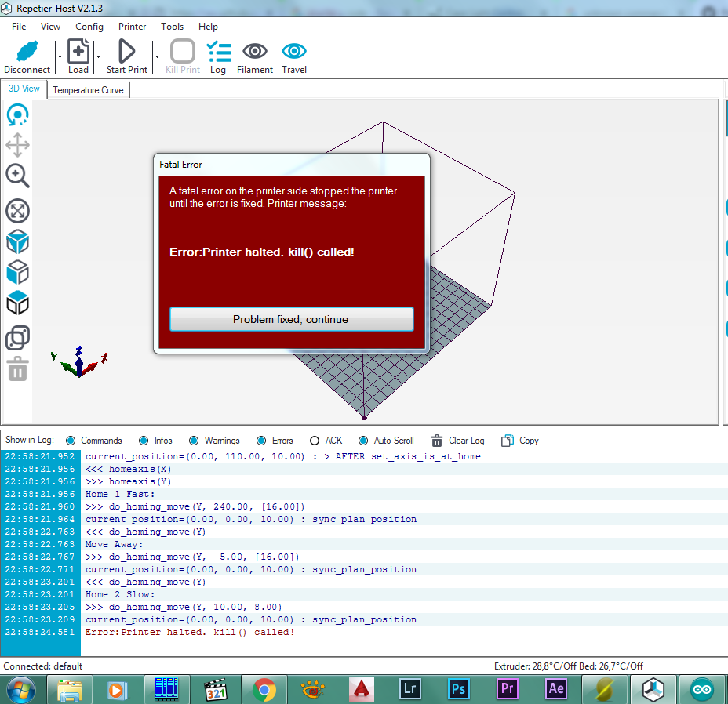728x704 pixels.
Task: Click the Fatal Error dialog title
Action: (180, 165)
